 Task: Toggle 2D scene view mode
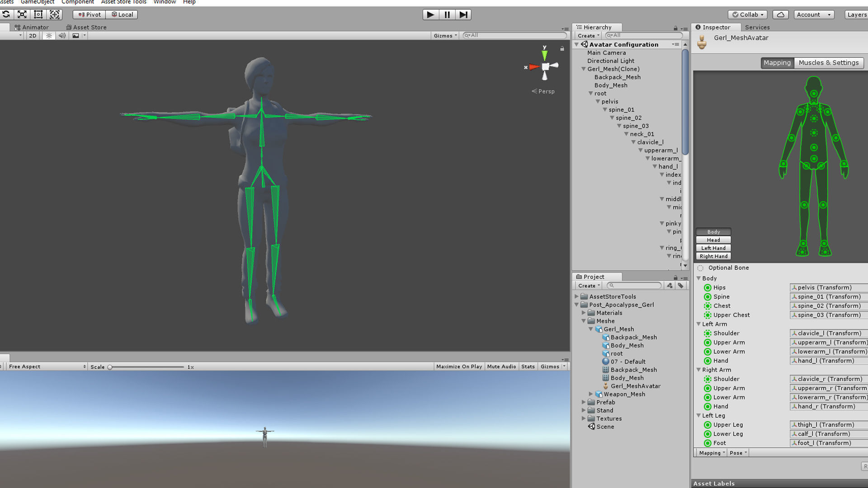coord(33,36)
